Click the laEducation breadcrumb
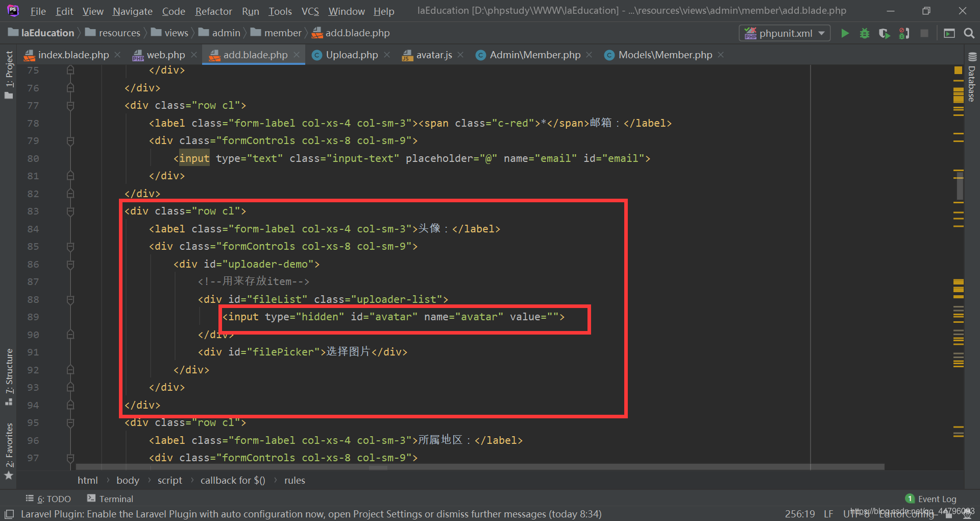Image resolution: width=980 pixels, height=521 pixels. click(x=42, y=33)
